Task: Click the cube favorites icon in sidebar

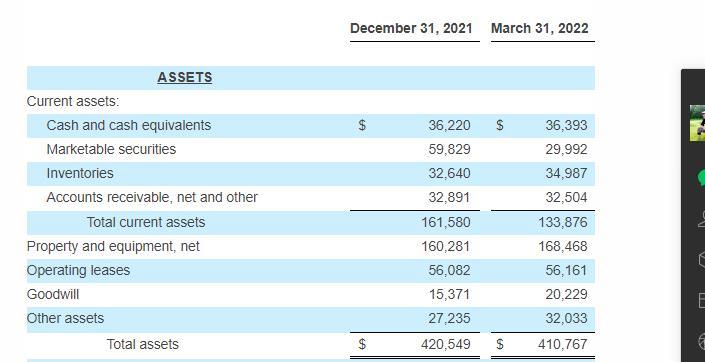Action: click(701, 259)
